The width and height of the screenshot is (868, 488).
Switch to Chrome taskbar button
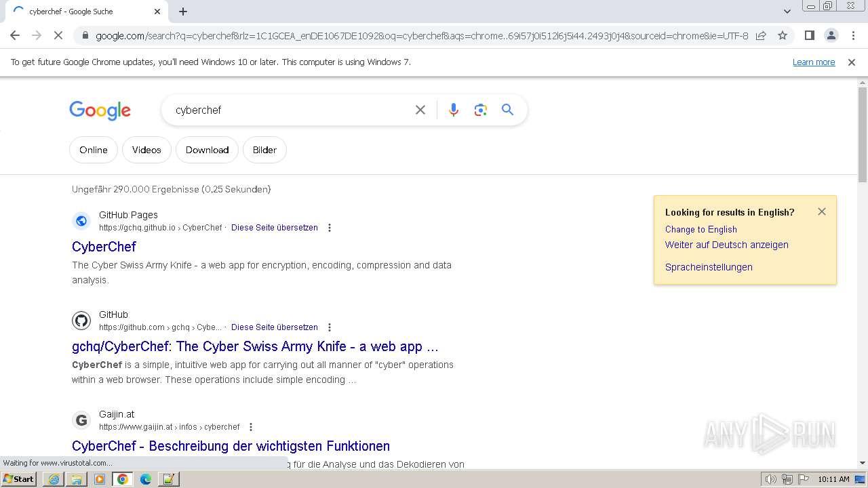123,479
